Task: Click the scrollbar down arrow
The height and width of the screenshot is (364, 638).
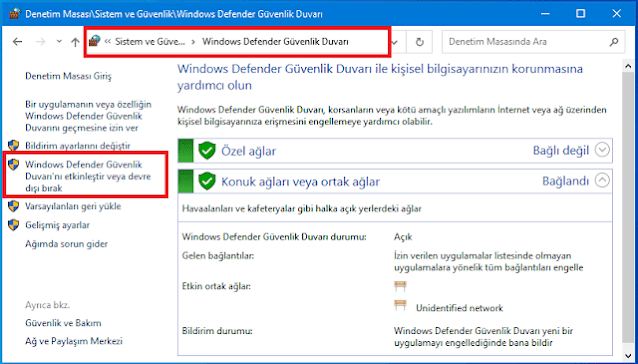Action: (628, 355)
